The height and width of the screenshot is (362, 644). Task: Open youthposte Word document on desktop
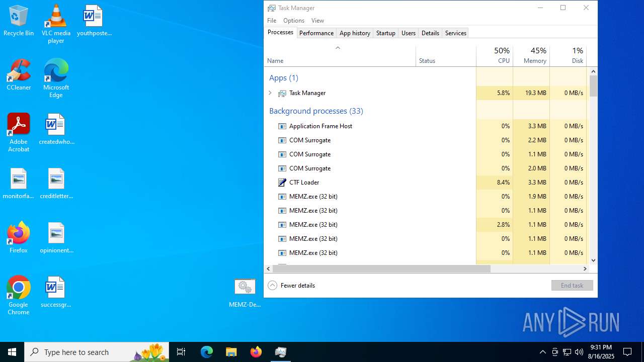(x=94, y=21)
